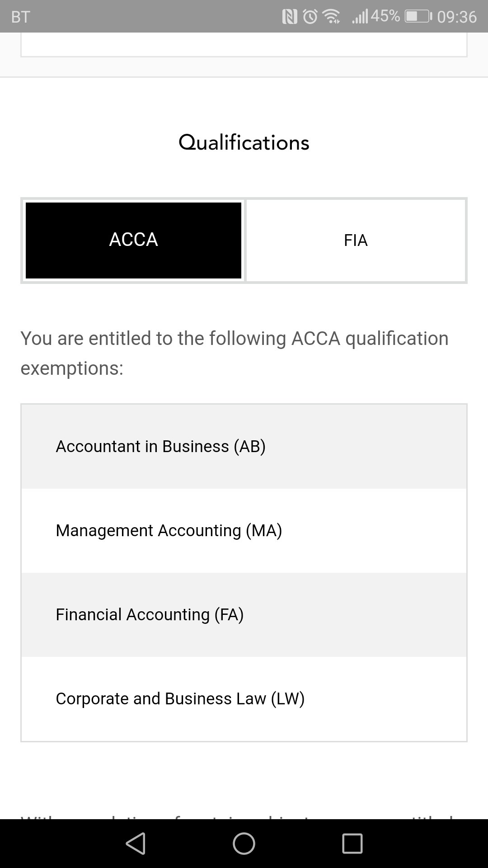Image resolution: width=488 pixels, height=868 pixels.
Task: Switch to the FIA tab
Action: coord(356,240)
